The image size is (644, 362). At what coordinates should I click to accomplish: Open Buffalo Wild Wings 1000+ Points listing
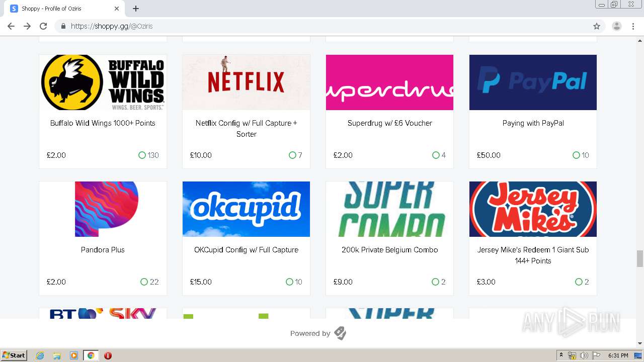coord(103,123)
